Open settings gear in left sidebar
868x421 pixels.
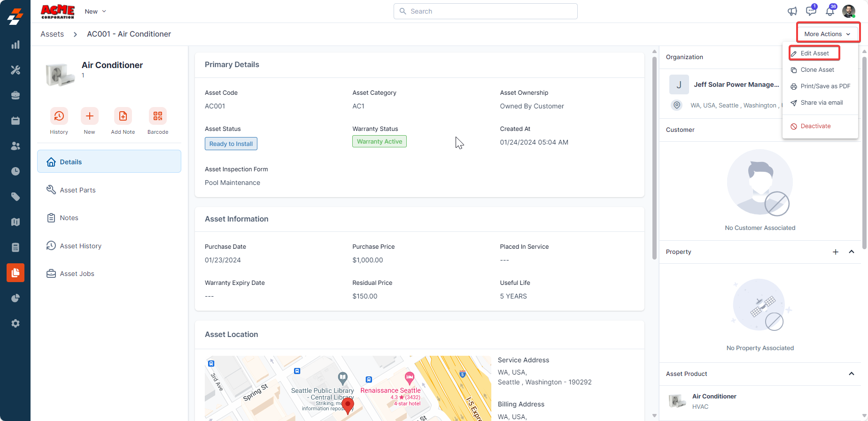(x=15, y=323)
